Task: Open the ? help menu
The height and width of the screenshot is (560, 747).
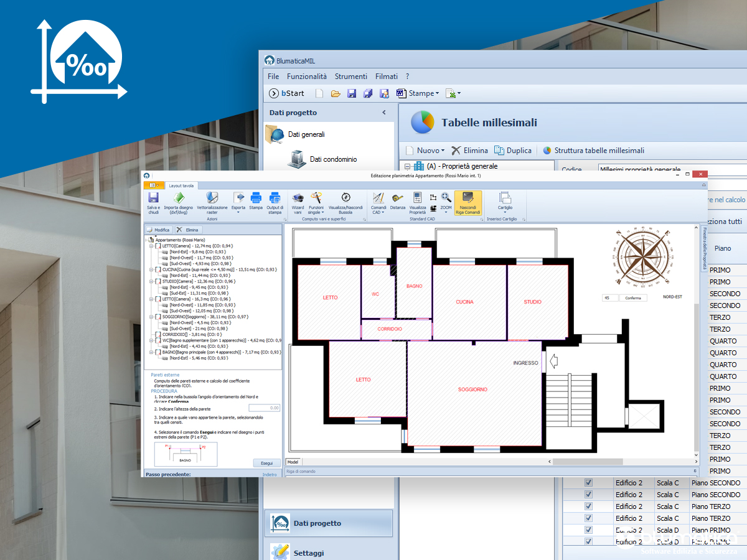Action: coord(408,77)
